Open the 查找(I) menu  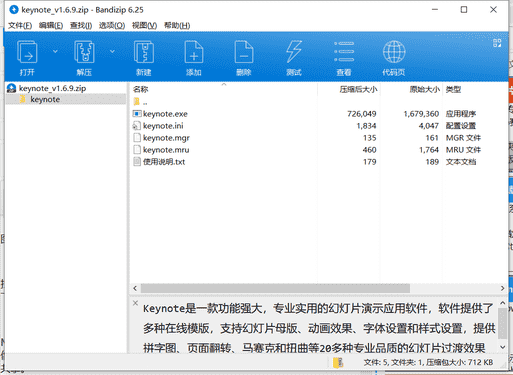[81, 25]
